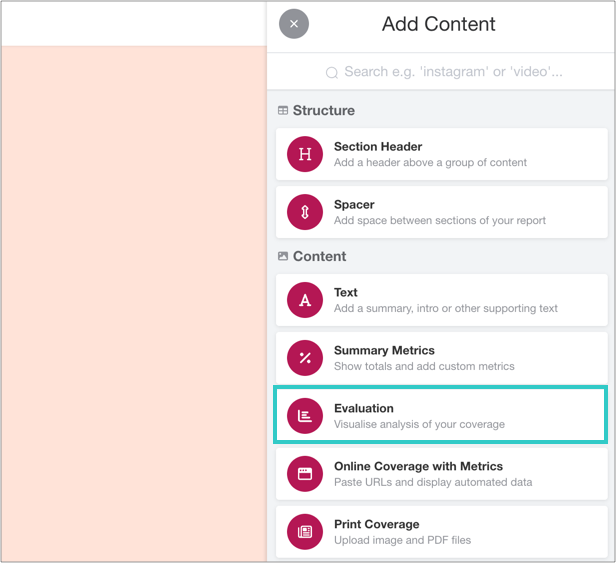Click the Print Coverage newspaper icon
Viewport: 616px width, 563px height.
(x=305, y=532)
